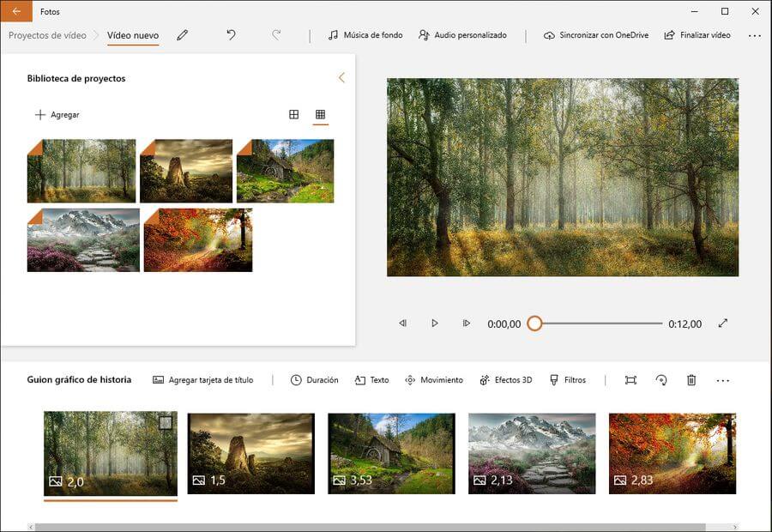Image resolution: width=772 pixels, height=532 pixels.
Task: Click the 0:12,00 total time label
Action: point(685,324)
